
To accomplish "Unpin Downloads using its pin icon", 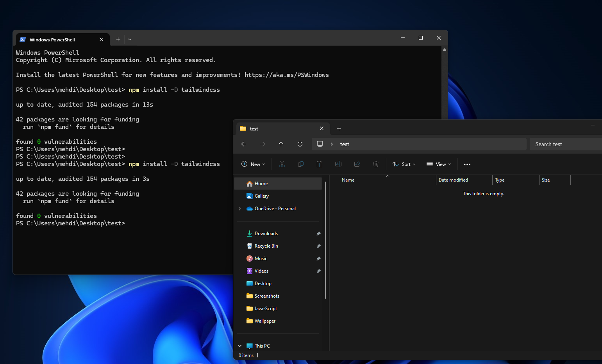I will pos(318,234).
